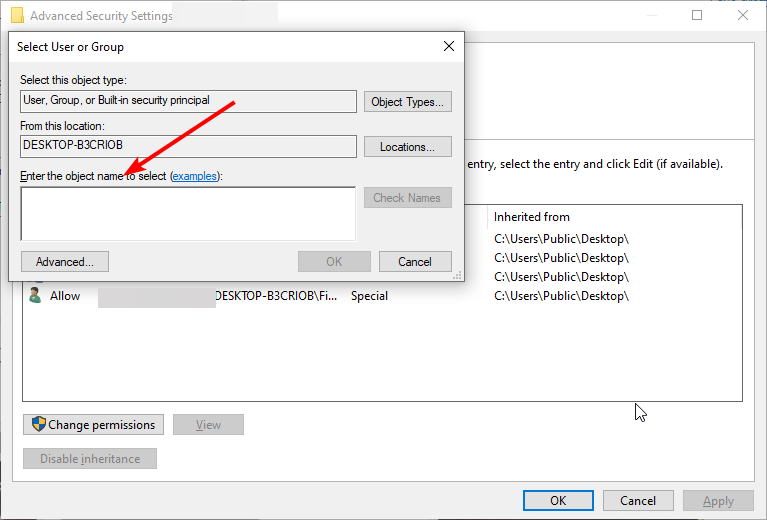
Task: Cancel the Select User or Group dialog
Action: point(415,262)
